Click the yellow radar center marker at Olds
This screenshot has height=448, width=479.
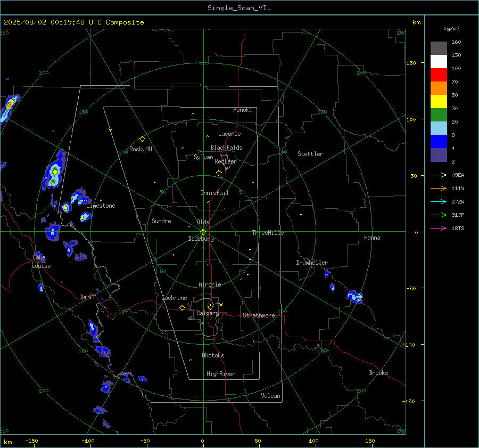point(203,232)
